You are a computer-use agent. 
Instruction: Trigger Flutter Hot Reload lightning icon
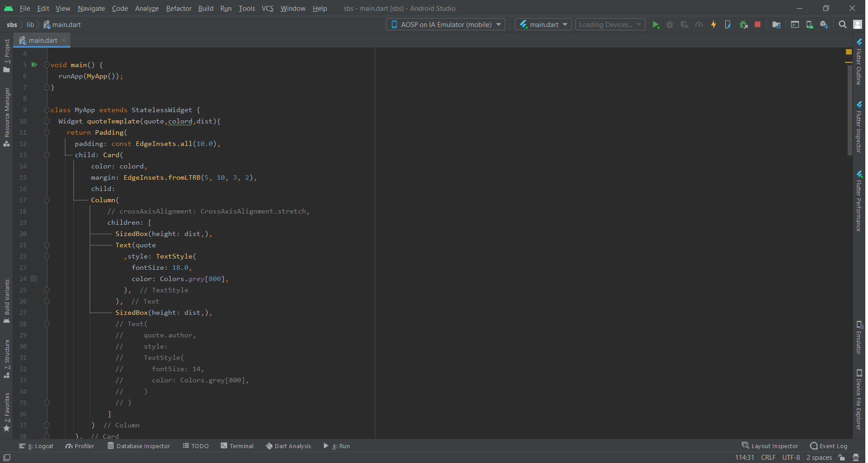[x=713, y=25]
